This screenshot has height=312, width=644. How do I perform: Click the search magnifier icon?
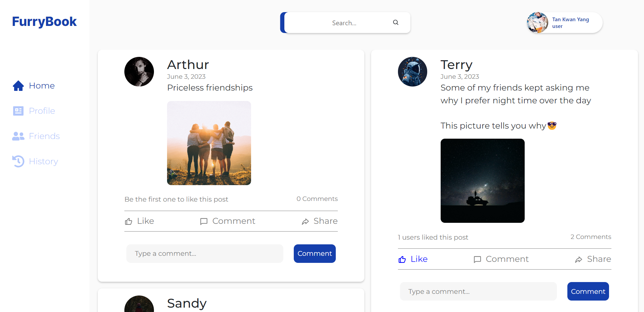[395, 22]
